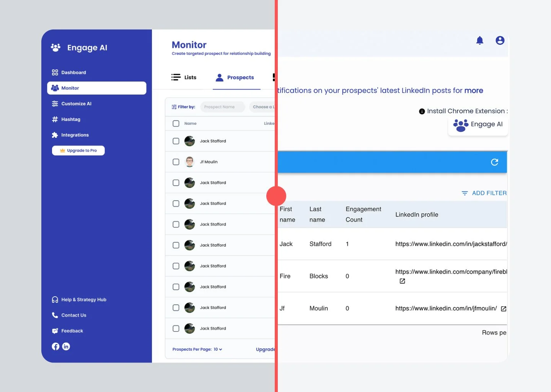Click the Engage AI logo in sidebar
The width and height of the screenshot is (551, 392).
coord(79,47)
